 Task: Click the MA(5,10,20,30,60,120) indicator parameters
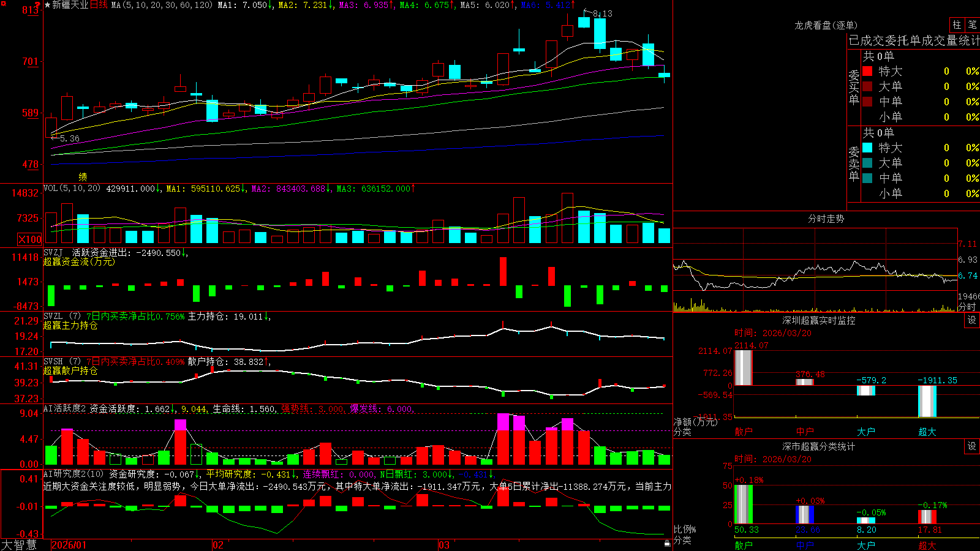click(162, 5)
